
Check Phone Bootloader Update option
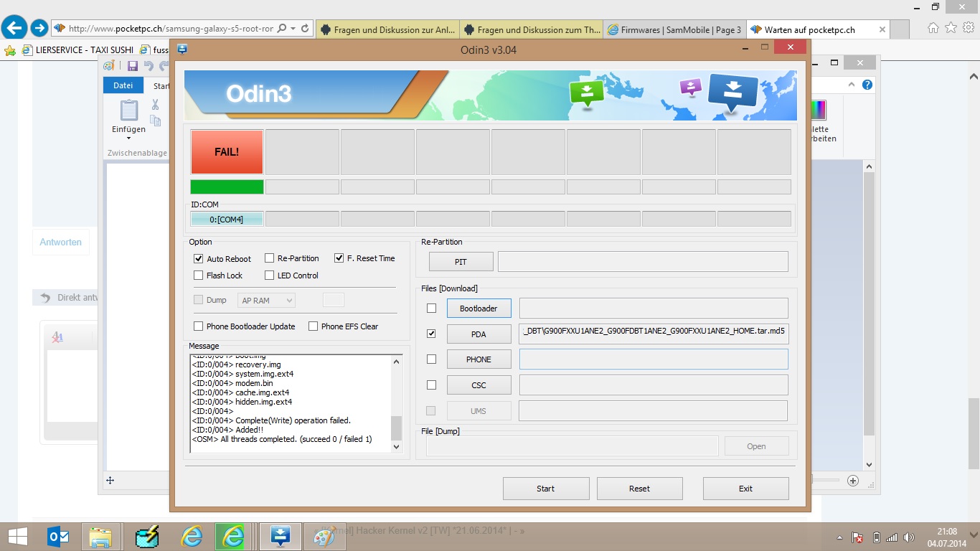199,326
